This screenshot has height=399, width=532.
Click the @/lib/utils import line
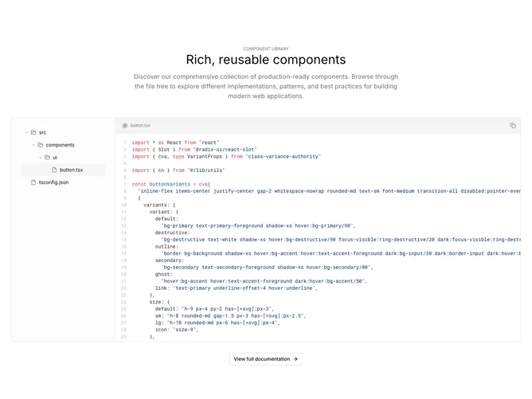coord(178,170)
